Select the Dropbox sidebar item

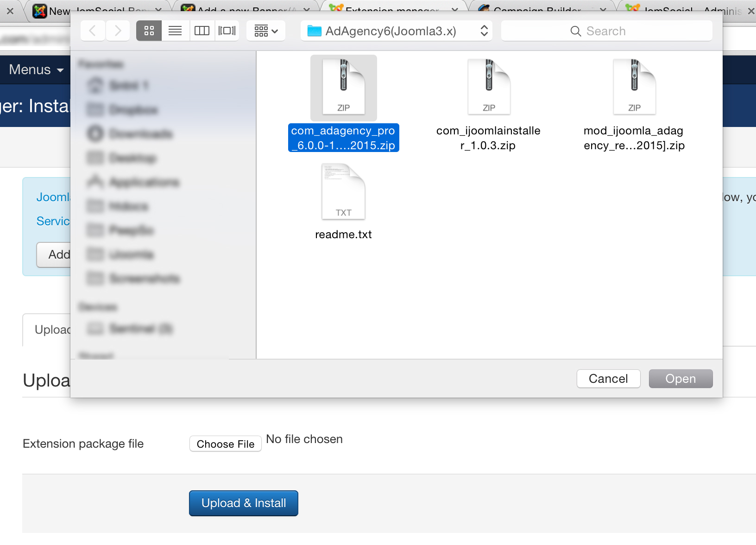tap(123, 110)
